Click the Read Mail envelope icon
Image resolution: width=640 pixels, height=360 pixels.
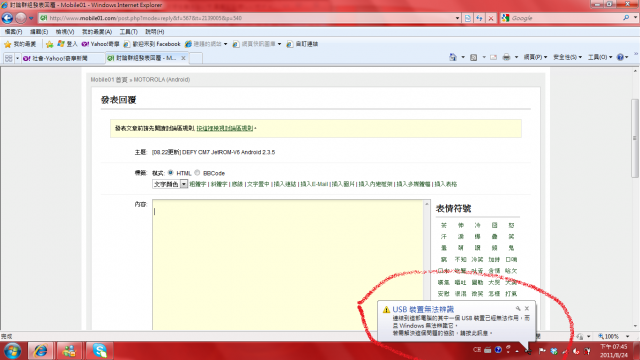point(493,58)
